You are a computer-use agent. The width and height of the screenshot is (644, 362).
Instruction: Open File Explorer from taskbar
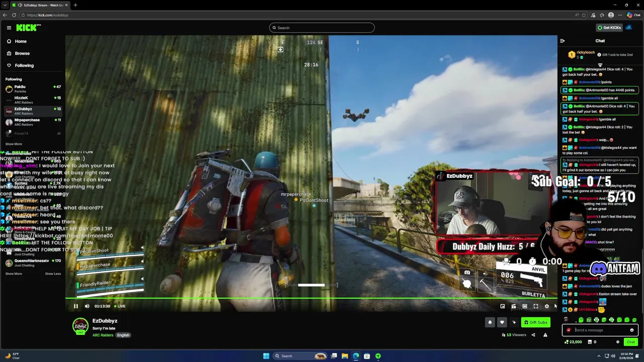[x=345, y=356]
